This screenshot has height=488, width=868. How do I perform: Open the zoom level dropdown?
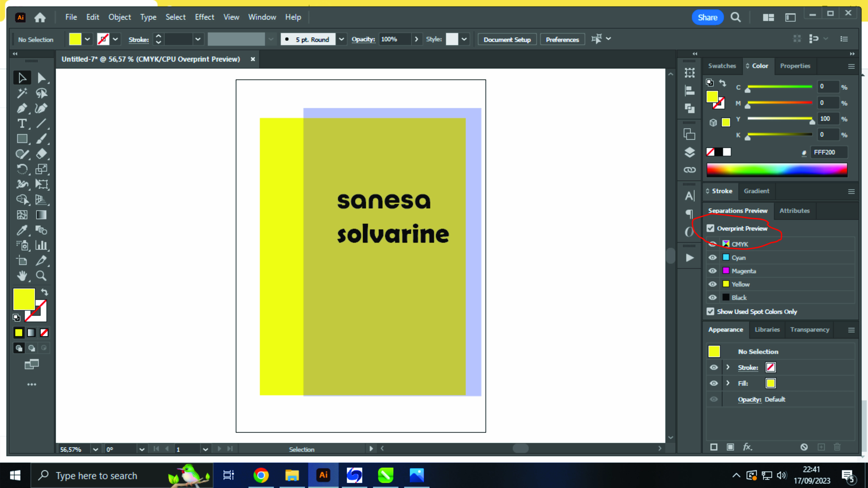click(96, 449)
